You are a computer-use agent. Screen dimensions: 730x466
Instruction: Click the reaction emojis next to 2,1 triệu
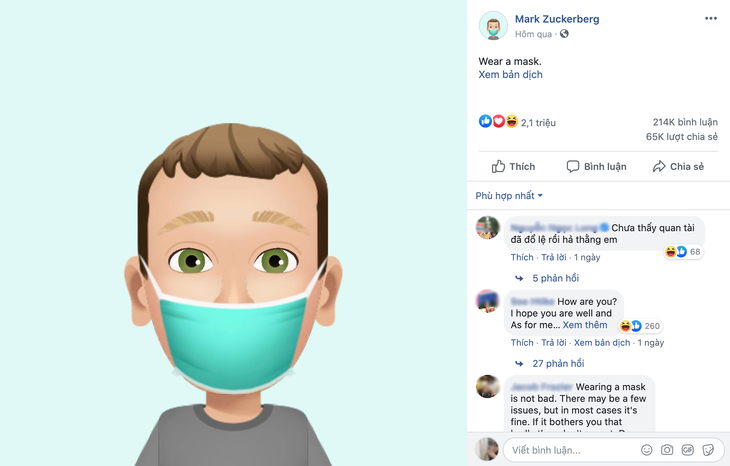tap(499, 122)
